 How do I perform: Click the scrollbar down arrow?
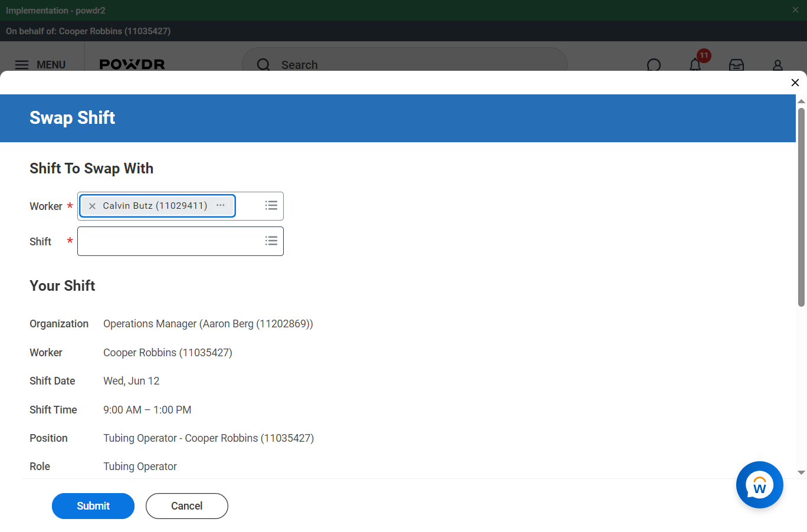coord(801,472)
